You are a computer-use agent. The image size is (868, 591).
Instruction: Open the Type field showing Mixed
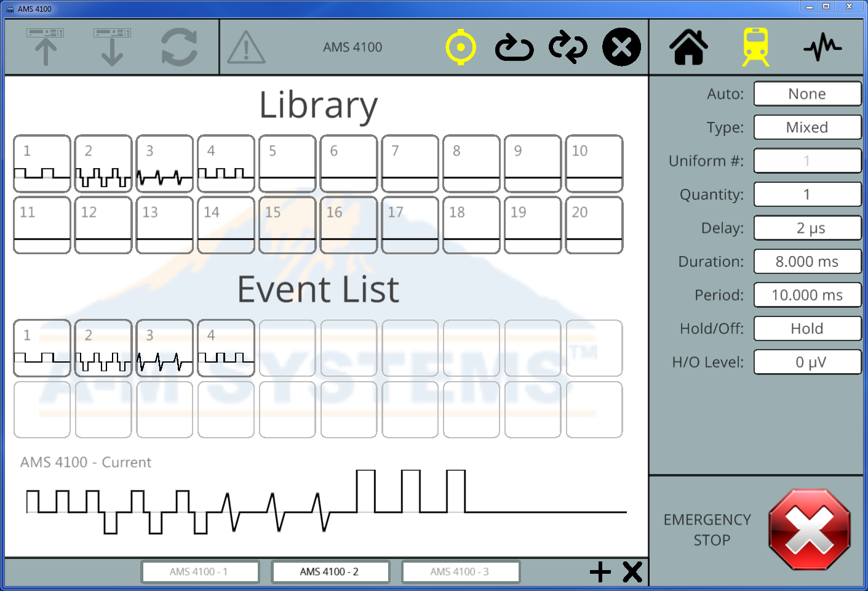pyautogui.click(x=807, y=127)
